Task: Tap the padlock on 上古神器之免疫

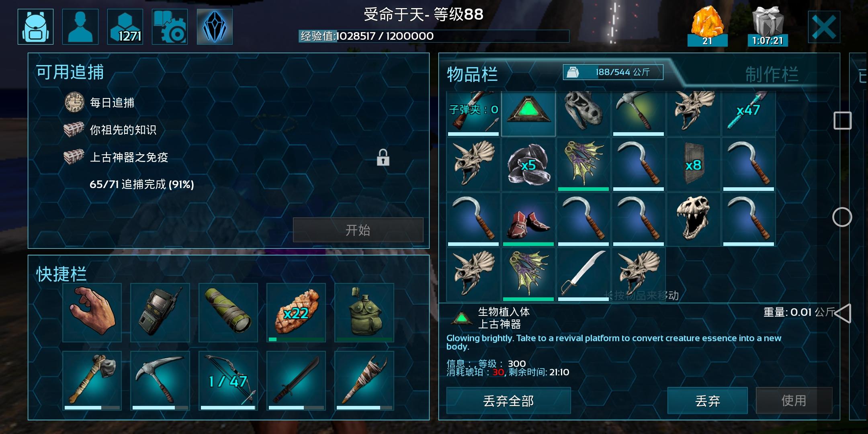Action: click(383, 158)
